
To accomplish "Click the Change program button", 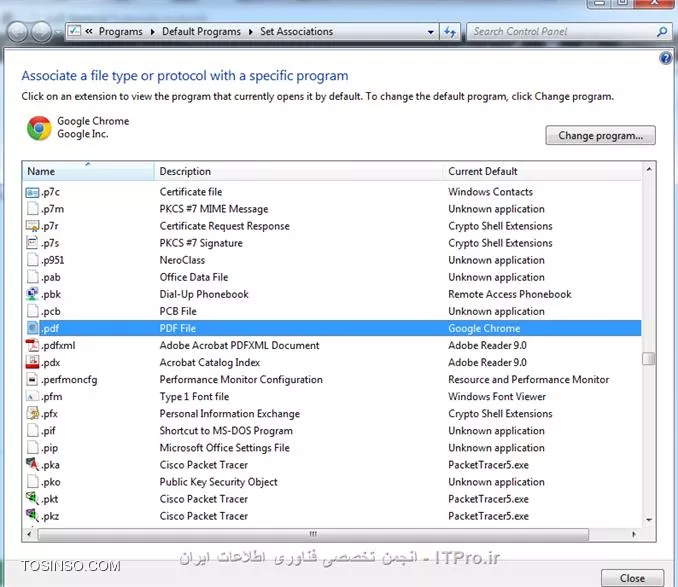I will pos(600,135).
